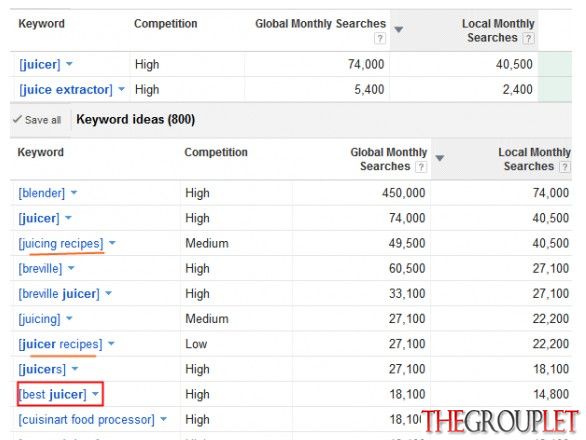Screen dimensions: 586x440
Task: Click help icon in keyword ideas Global Monthly Searches
Action: (421, 167)
